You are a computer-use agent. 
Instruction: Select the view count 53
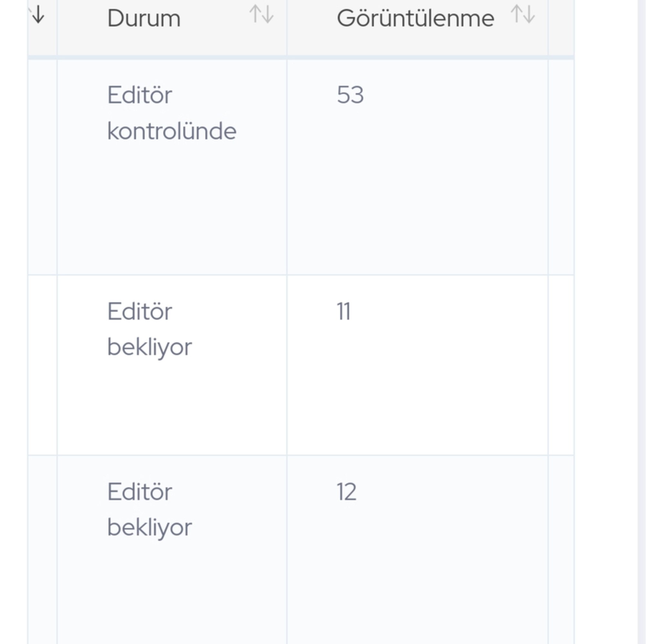[x=350, y=95]
